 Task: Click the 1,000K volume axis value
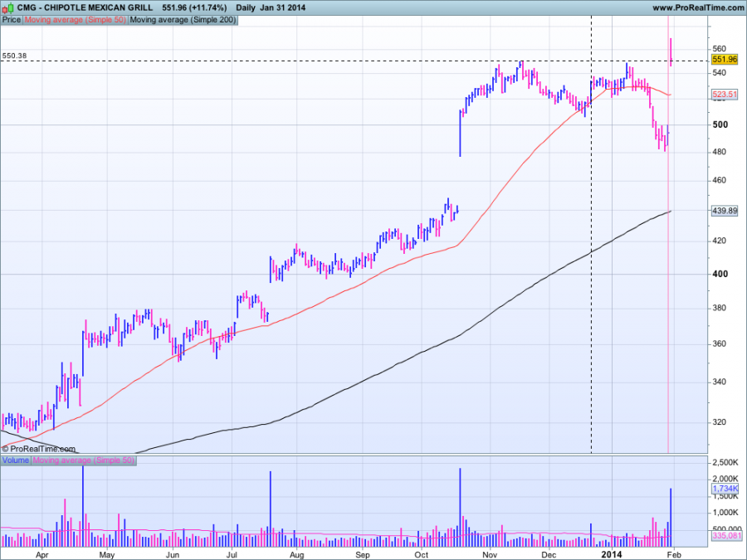[725, 513]
